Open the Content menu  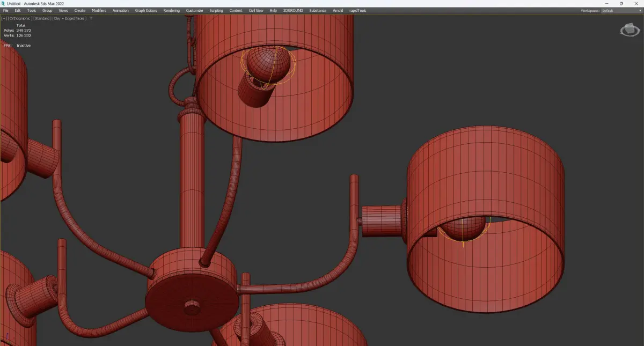coord(236,10)
